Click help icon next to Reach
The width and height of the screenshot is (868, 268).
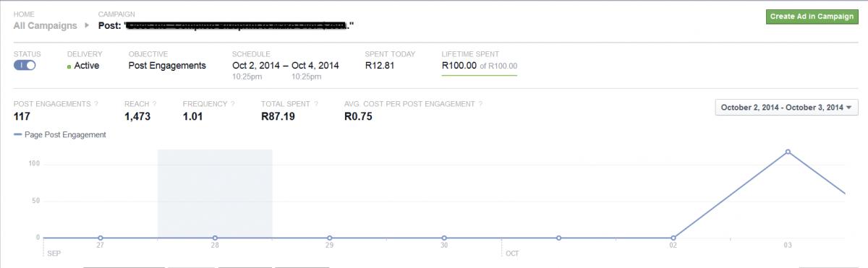point(154,104)
